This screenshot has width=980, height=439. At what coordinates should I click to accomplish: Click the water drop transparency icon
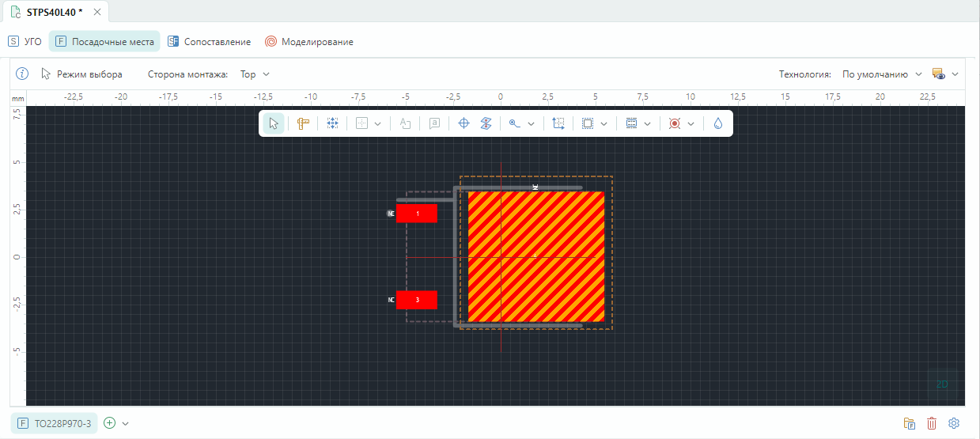pos(718,123)
